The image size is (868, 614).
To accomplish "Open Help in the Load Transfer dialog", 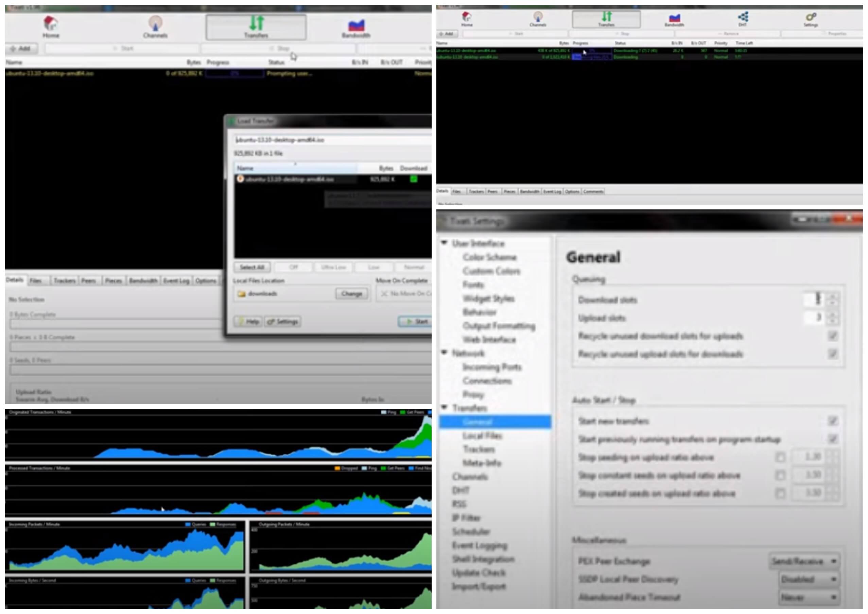I will tap(248, 322).
